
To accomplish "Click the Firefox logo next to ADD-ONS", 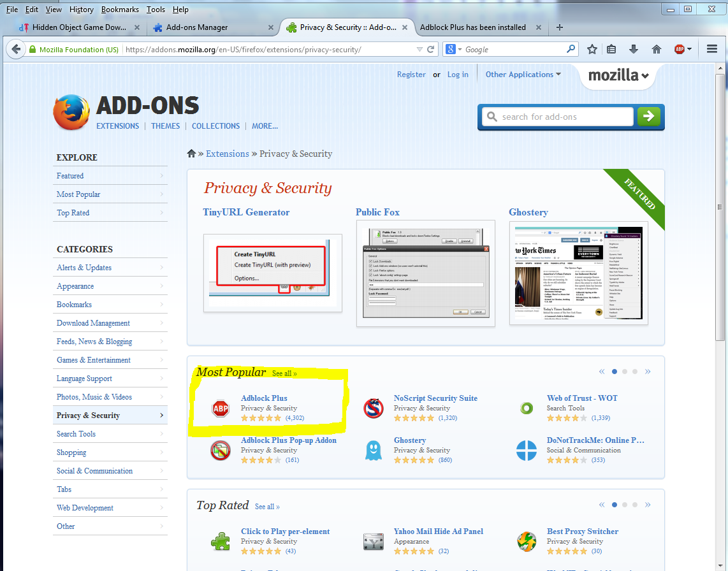I will pos(71,112).
